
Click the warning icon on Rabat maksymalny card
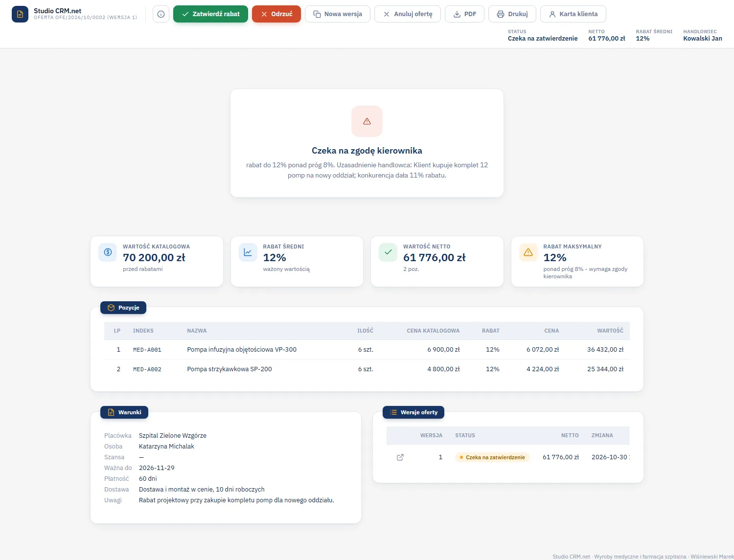(x=528, y=252)
